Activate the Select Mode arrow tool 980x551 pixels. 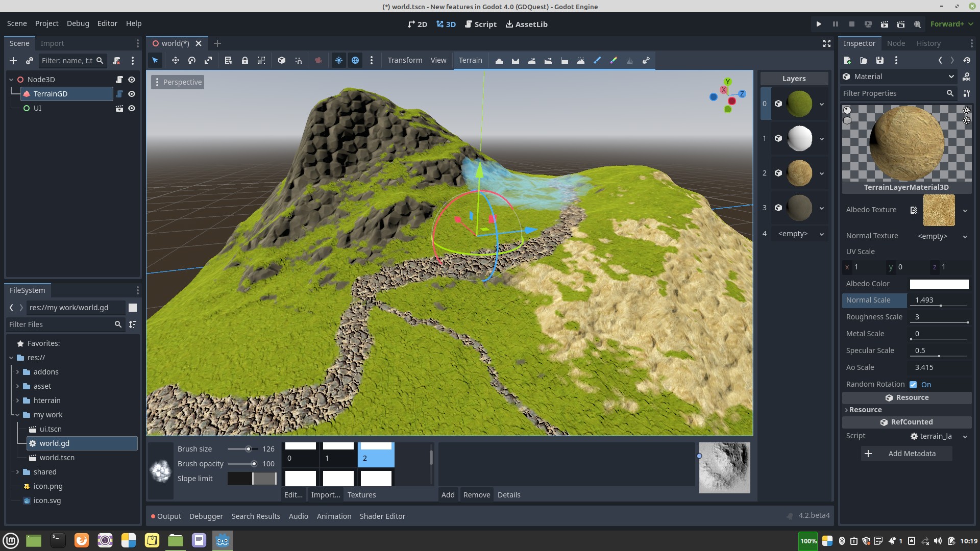click(x=155, y=60)
